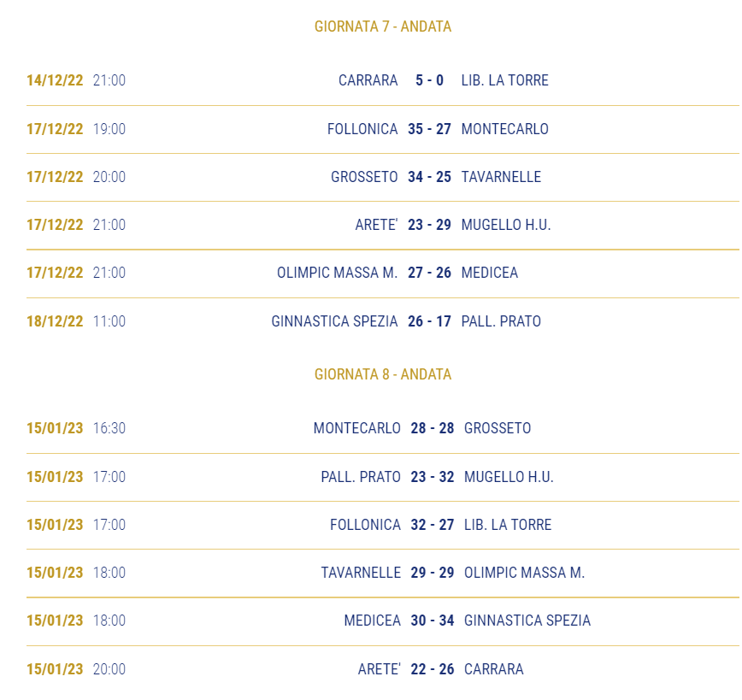Select the Carrara 5 - 0 score
This screenshot has height=700, width=742.
[x=429, y=80]
